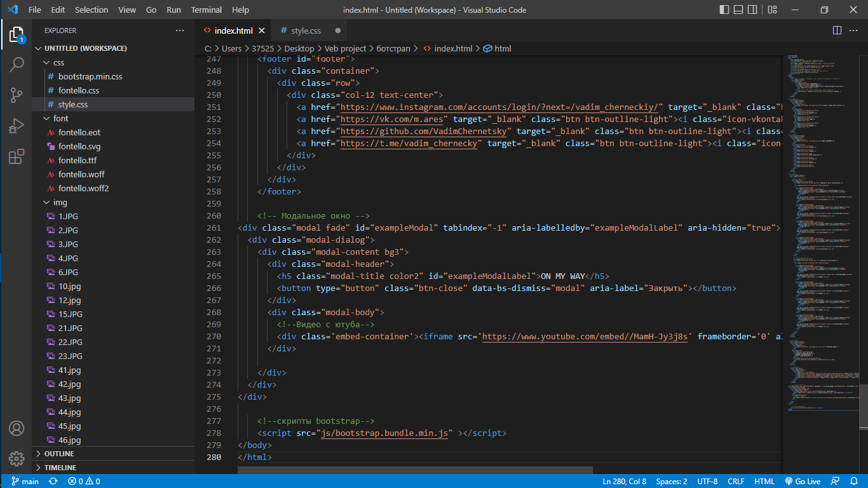Expand the OUTLINE section
The height and width of the screenshot is (488, 868).
[x=59, y=454]
